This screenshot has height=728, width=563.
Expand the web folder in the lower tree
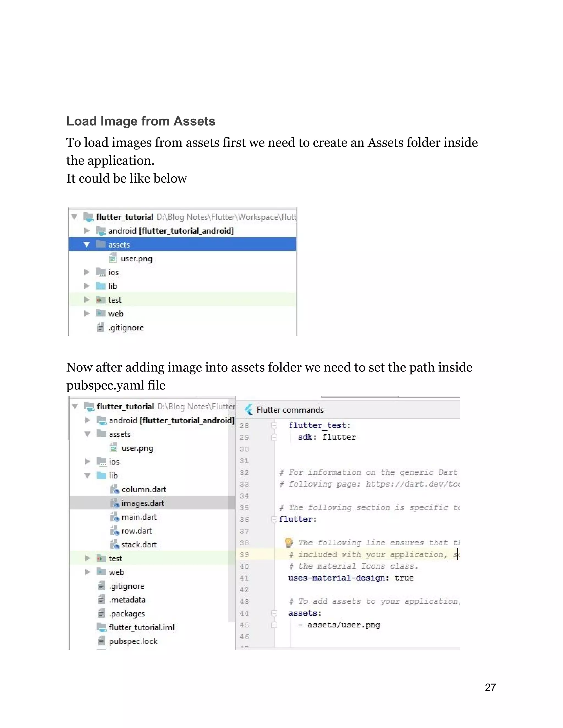coord(87,572)
